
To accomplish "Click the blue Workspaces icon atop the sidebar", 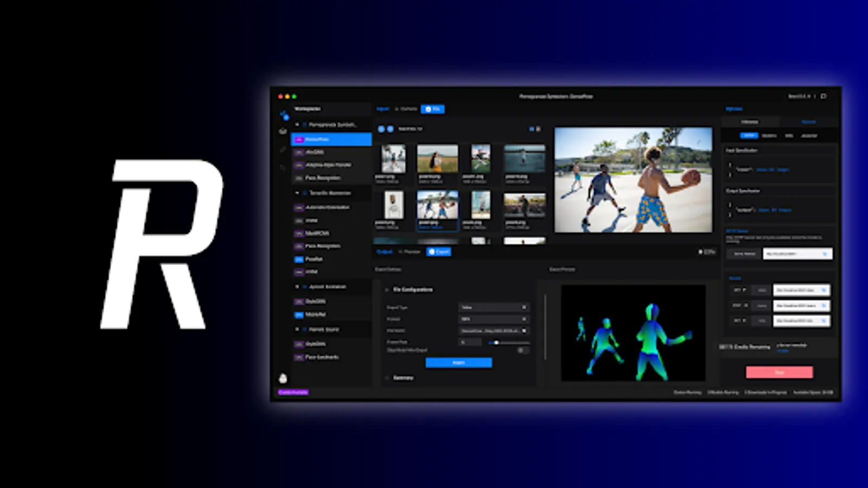I will pyautogui.click(x=284, y=115).
